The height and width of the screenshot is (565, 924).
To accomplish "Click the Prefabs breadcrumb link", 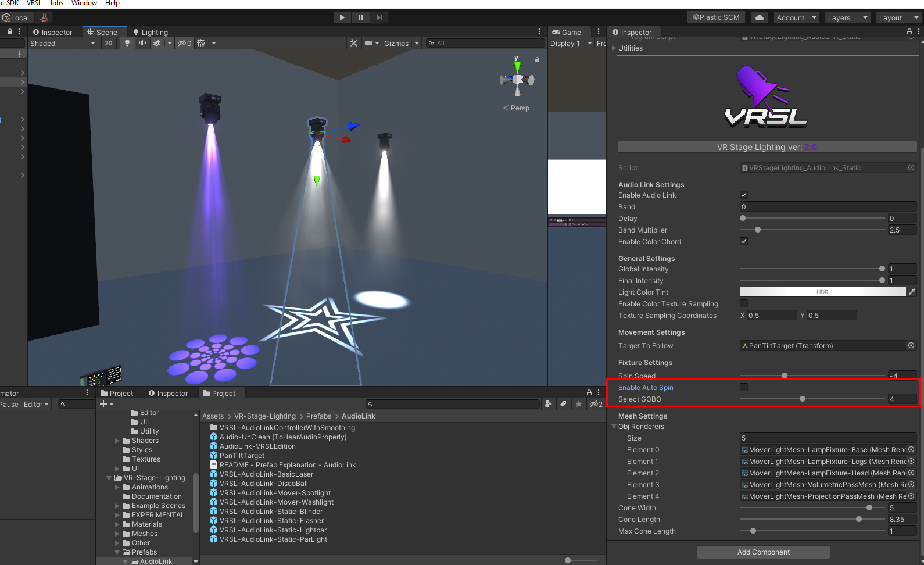I will [318, 416].
